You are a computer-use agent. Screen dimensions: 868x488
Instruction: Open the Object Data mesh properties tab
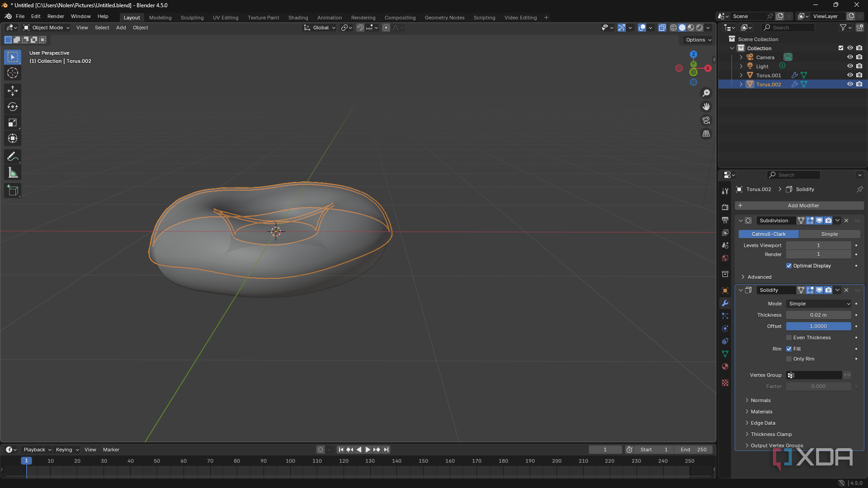click(x=725, y=354)
